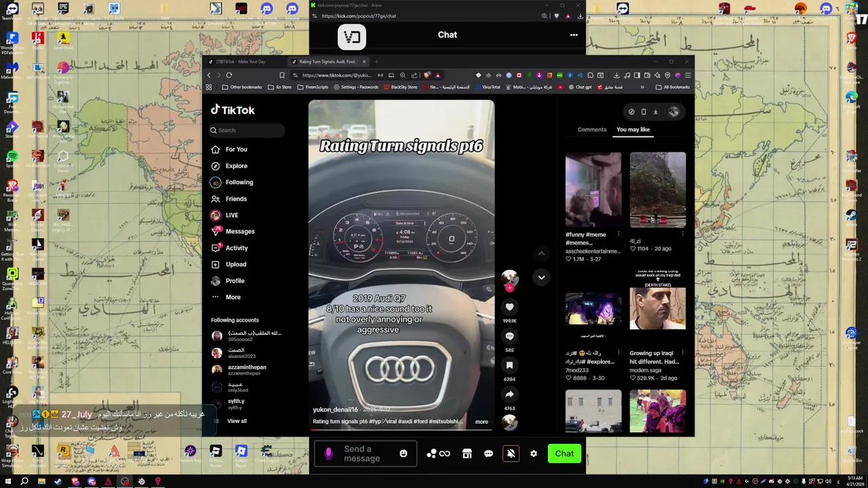The height and width of the screenshot is (488, 868).
Task: Open sylth.y following account
Action: (x=228, y=404)
